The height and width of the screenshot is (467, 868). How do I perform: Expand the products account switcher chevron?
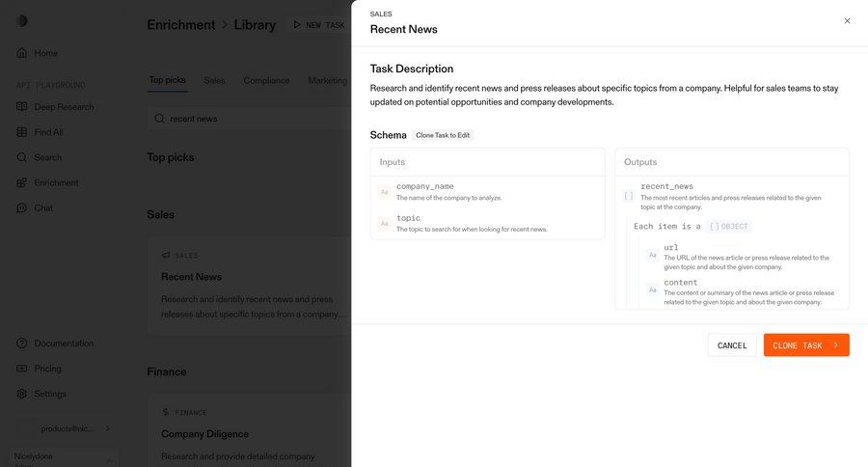pyautogui.click(x=108, y=428)
